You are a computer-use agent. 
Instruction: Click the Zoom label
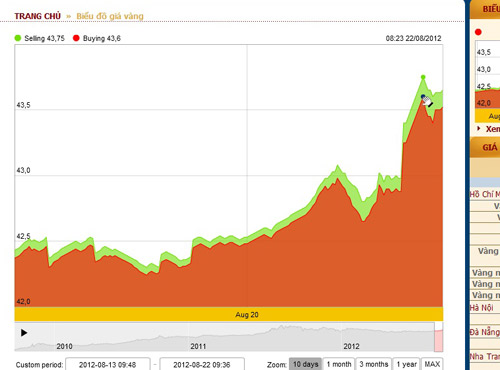point(277,365)
